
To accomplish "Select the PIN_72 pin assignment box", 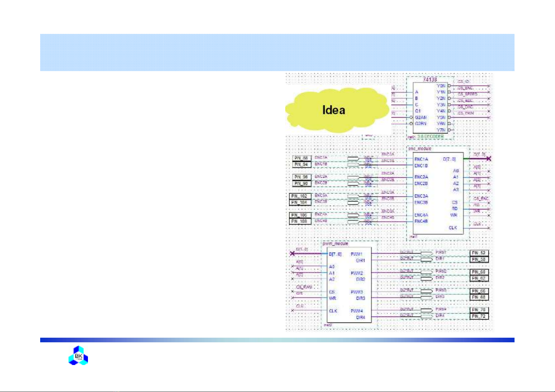I will (x=479, y=316).
